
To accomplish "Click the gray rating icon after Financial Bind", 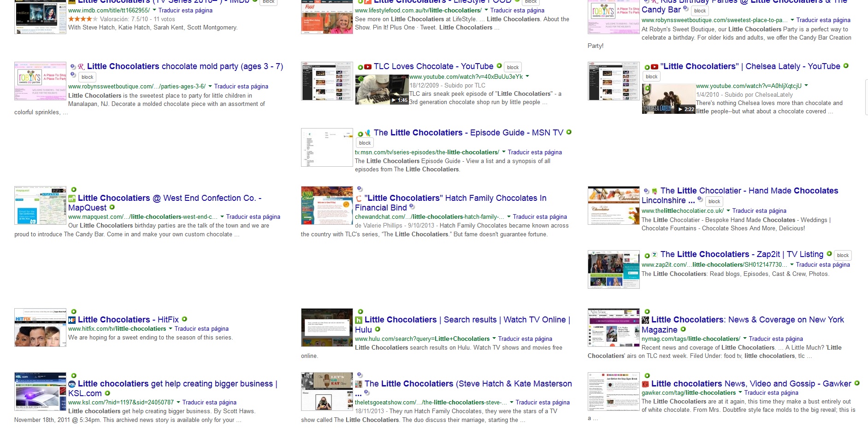I will click(412, 206).
